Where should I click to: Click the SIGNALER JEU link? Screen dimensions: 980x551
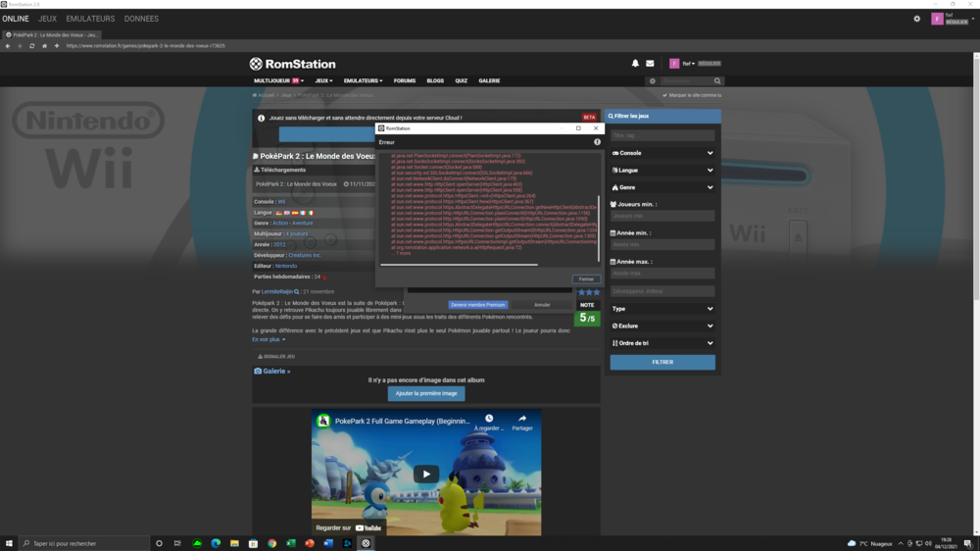click(276, 357)
